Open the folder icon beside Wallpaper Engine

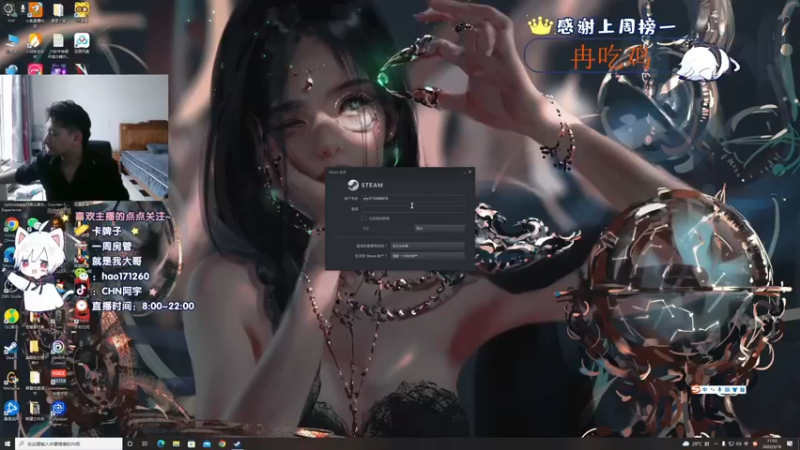point(34,409)
